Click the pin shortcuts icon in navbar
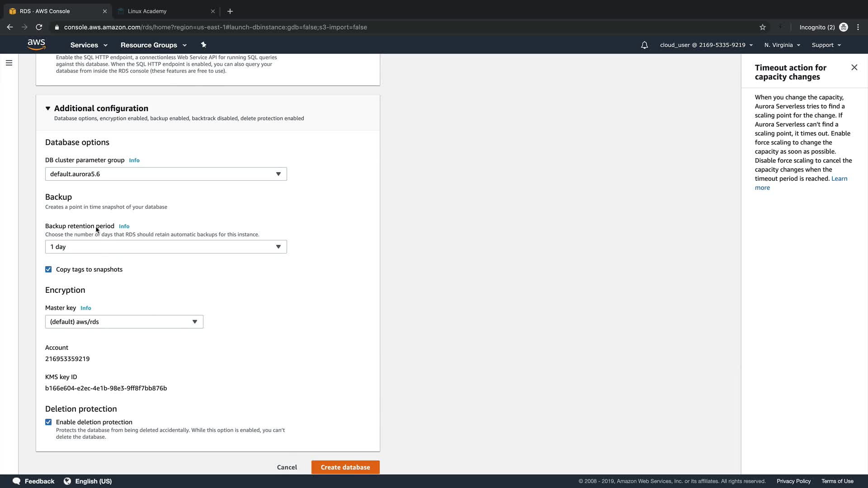The height and width of the screenshot is (488, 868). (203, 45)
